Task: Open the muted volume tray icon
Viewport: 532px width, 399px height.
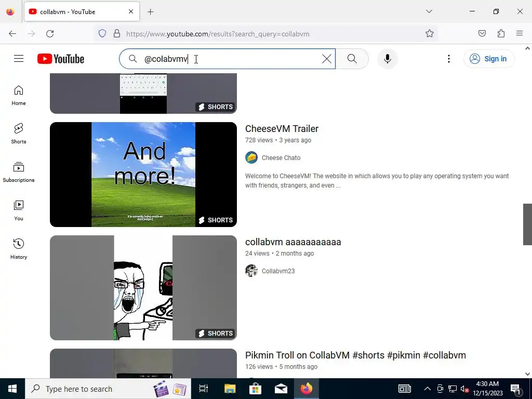Action: 464,389
